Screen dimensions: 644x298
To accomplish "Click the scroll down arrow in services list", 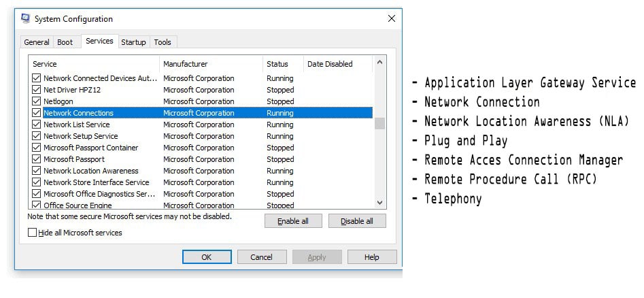I will [x=379, y=202].
